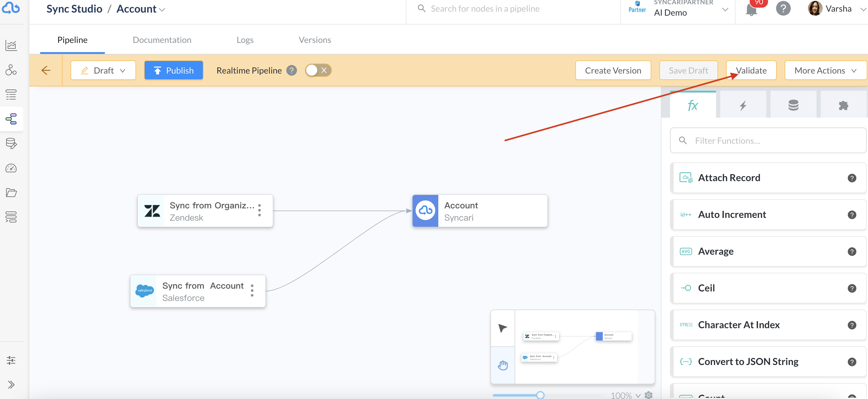Open the settings sliders sidebar icon
The height and width of the screenshot is (399, 868).
point(11,360)
